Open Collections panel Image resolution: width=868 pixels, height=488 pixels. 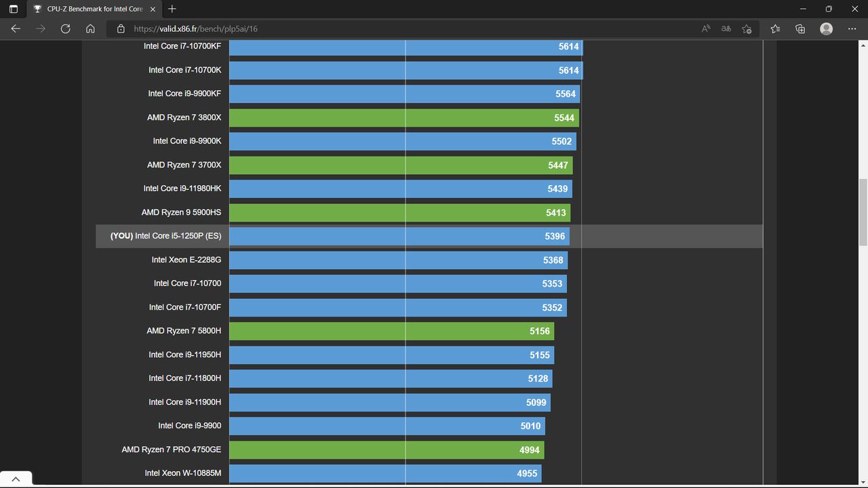pyautogui.click(x=800, y=28)
